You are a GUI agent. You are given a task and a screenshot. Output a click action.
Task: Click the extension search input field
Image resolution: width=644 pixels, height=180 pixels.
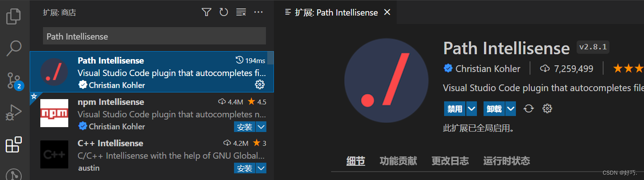(154, 36)
